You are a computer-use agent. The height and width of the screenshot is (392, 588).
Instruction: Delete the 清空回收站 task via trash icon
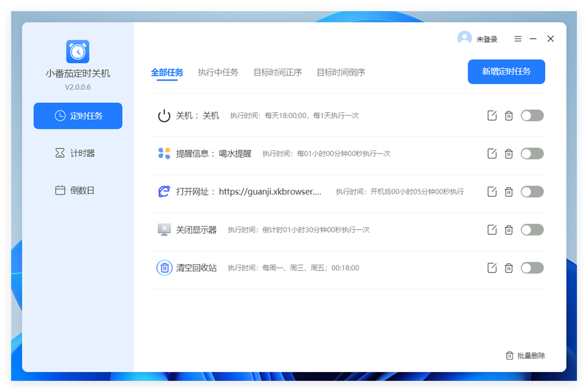[x=509, y=268]
